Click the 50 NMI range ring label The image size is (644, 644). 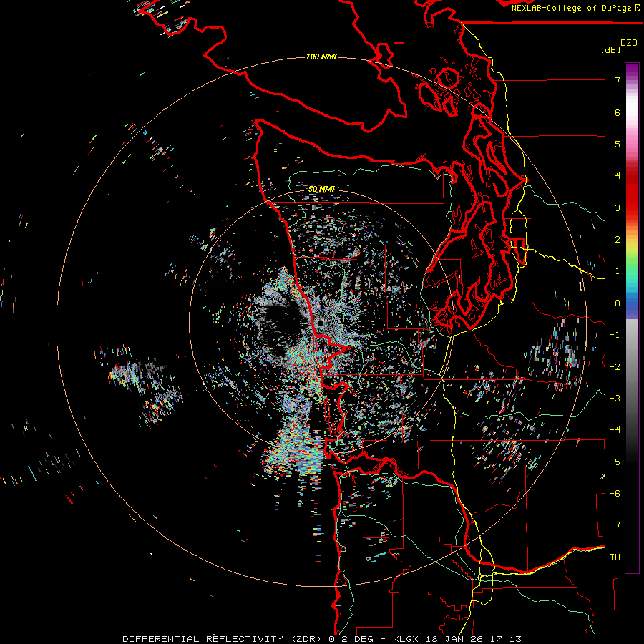click(321, 189)
